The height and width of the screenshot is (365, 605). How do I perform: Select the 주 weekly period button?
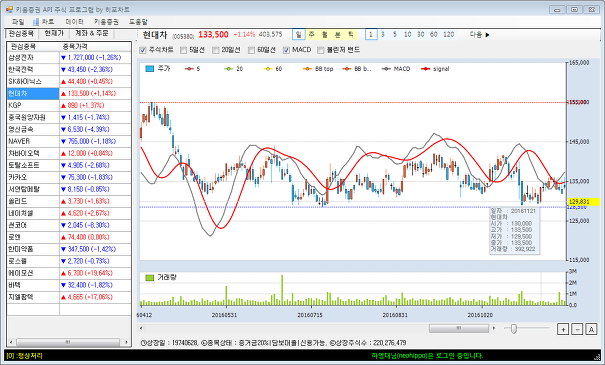312,34
